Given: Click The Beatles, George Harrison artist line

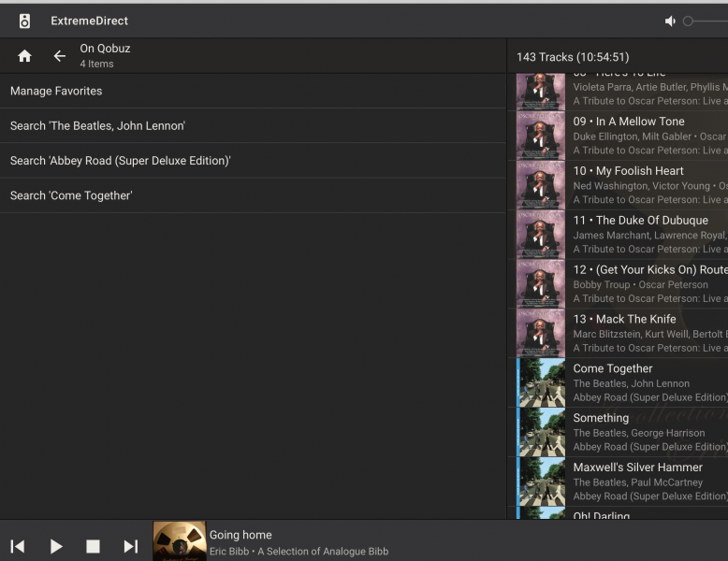Looking at the screenshot, I should [639, 433].
